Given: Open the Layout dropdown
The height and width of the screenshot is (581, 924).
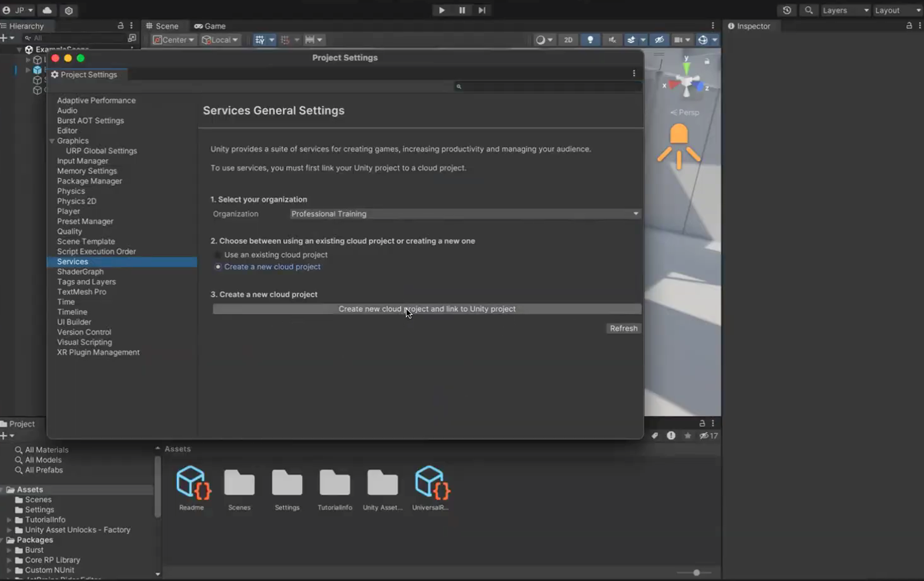Looking at the screenshot, I should pos(898,10).
